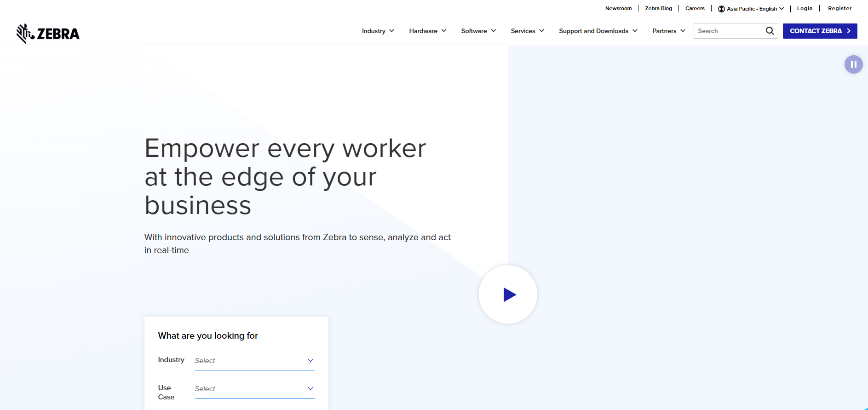
Task: Open the Newsroom link
Action: 618,8
